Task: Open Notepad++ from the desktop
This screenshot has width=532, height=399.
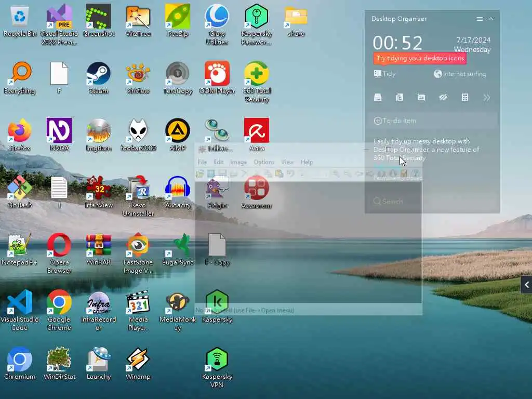Action: tap(20, 249)
